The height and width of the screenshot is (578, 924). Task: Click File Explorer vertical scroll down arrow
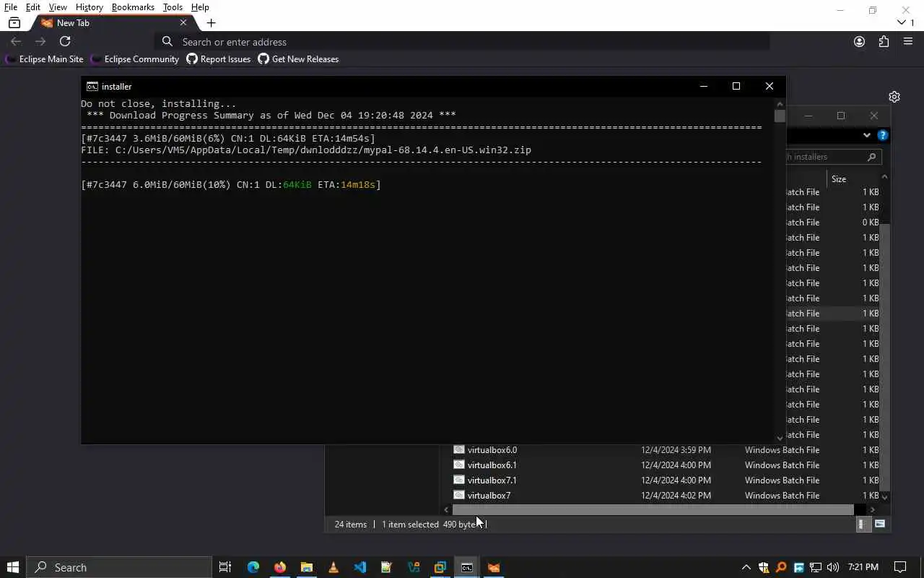(885, 497)
